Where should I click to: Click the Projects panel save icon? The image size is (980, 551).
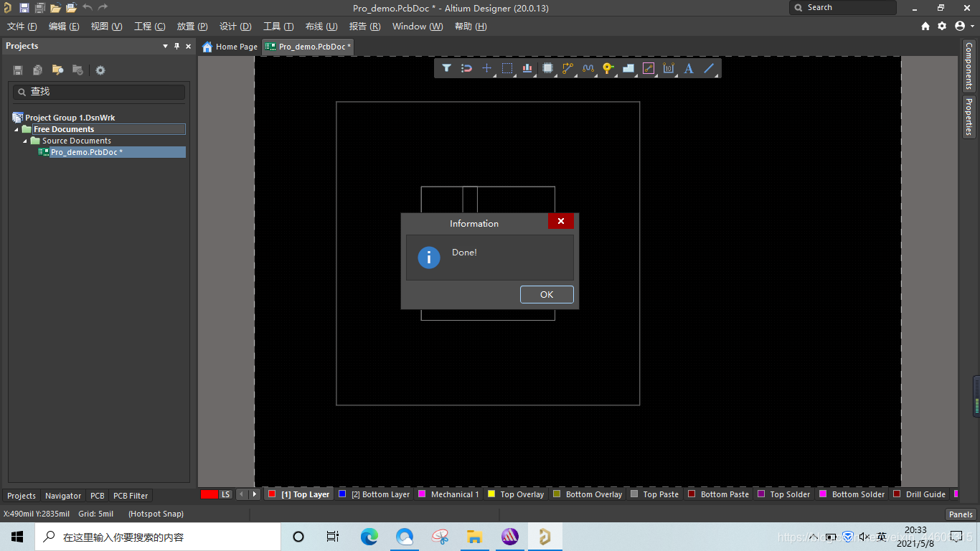(x=18, y=70)
